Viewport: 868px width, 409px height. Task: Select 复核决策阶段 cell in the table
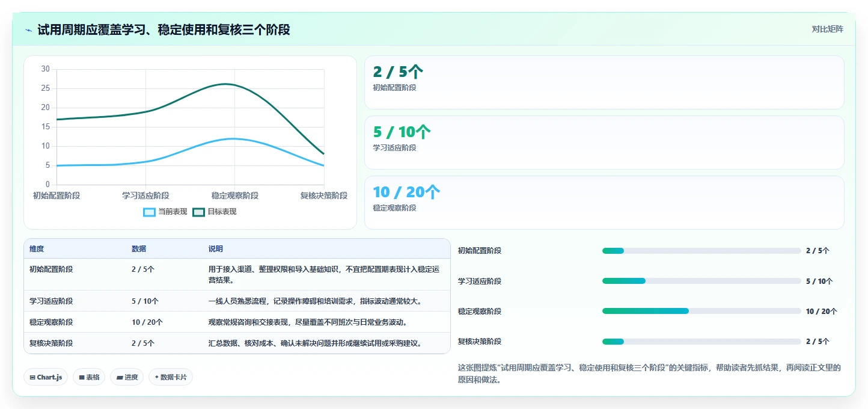51,343
